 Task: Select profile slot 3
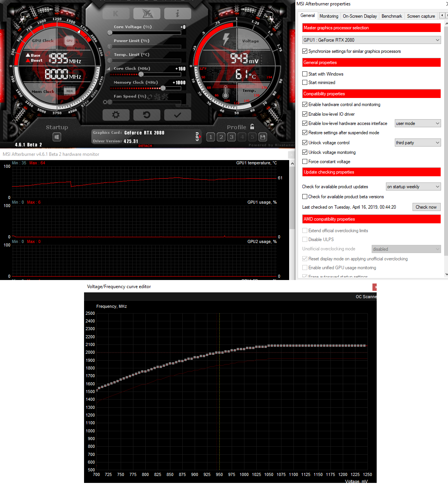coord(231,137)
